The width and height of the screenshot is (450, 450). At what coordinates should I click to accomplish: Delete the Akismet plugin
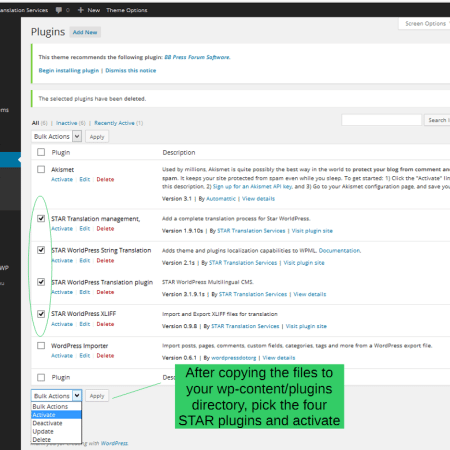click(x=105, y=179)
